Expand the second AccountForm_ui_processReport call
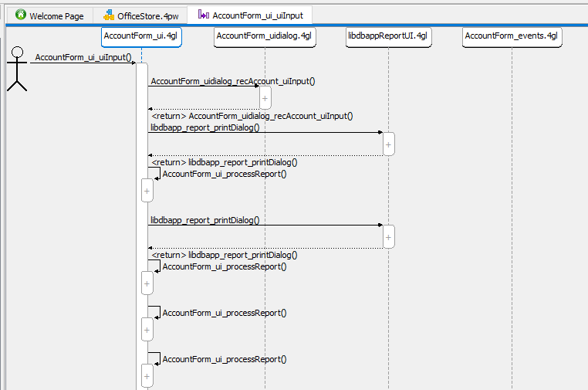588x390 pixels. pos(147,283)
